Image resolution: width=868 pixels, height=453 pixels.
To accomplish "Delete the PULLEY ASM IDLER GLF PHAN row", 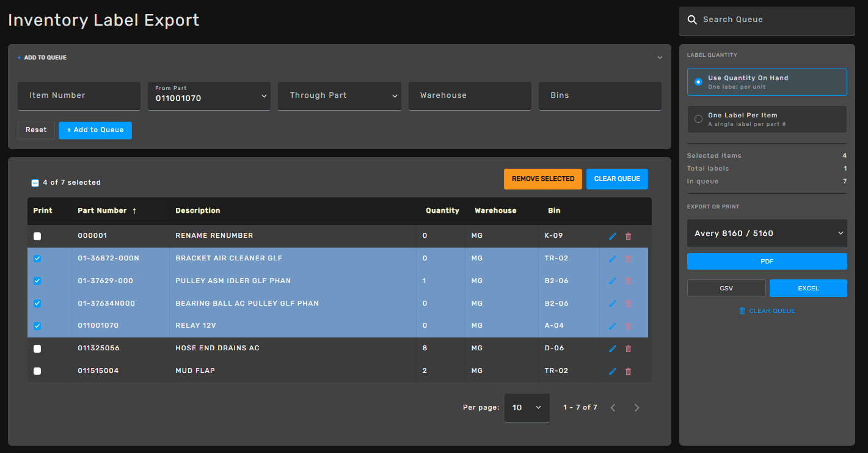I will [x=629, y=281].
